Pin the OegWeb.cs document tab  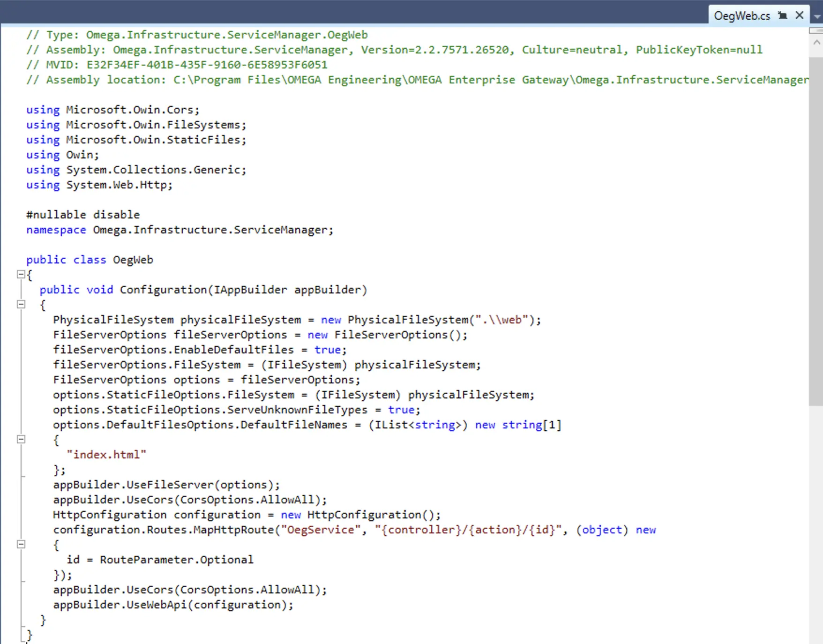click(x=782, y=15)
